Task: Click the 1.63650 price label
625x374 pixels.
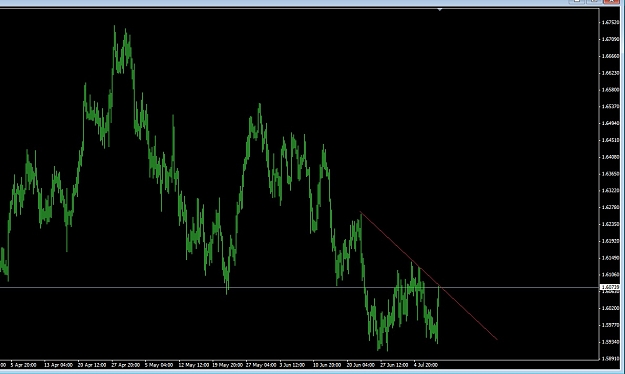Action: click(611, 174)
